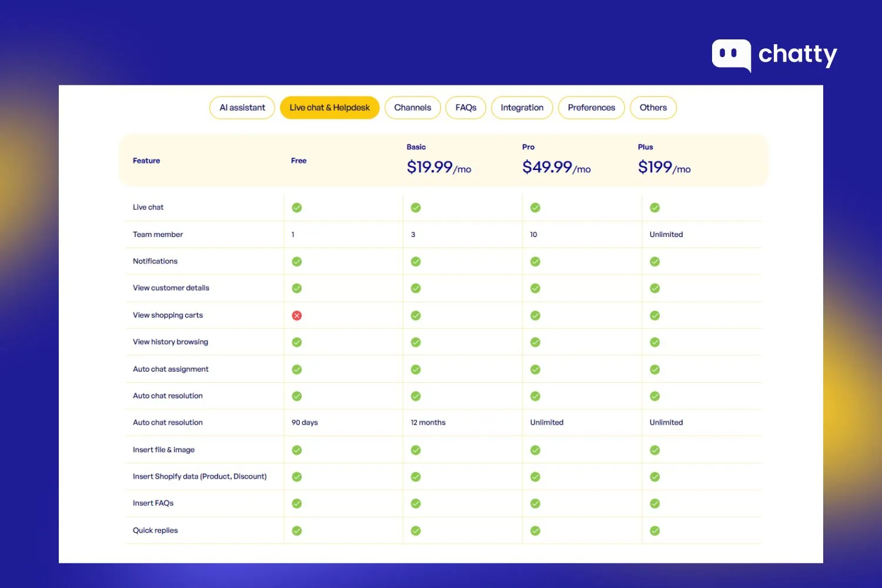Image resolution: width=882 pixels, height=588 pixels.
Task: Click the Basic checkmark for View shopping carts
Action: pos(416,316)
